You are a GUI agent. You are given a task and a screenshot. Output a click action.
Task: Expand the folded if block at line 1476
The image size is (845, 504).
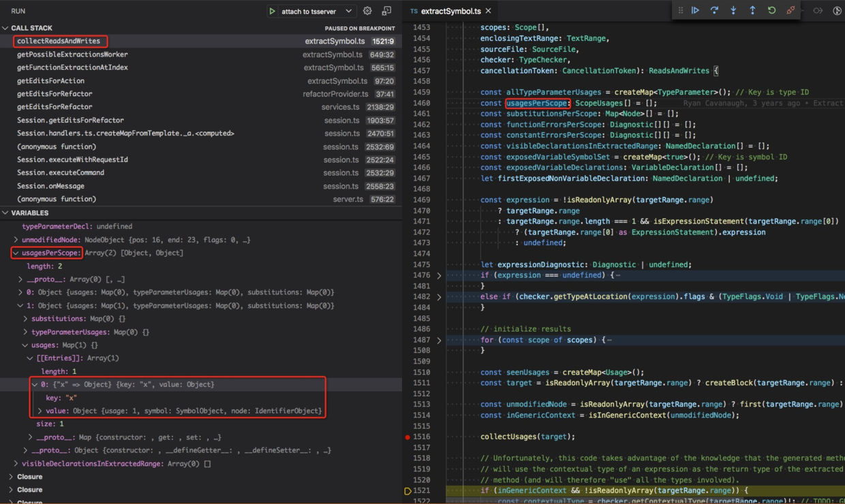pos(440,274)
